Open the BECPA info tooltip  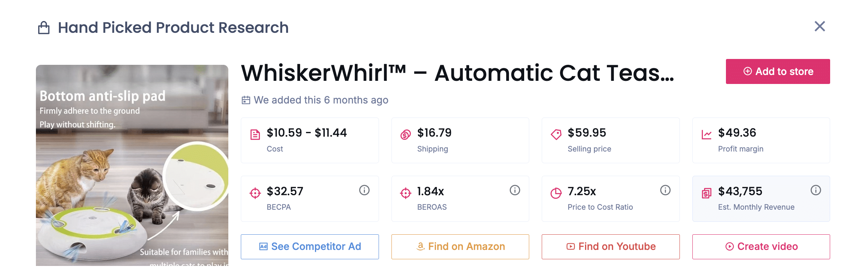364,190
